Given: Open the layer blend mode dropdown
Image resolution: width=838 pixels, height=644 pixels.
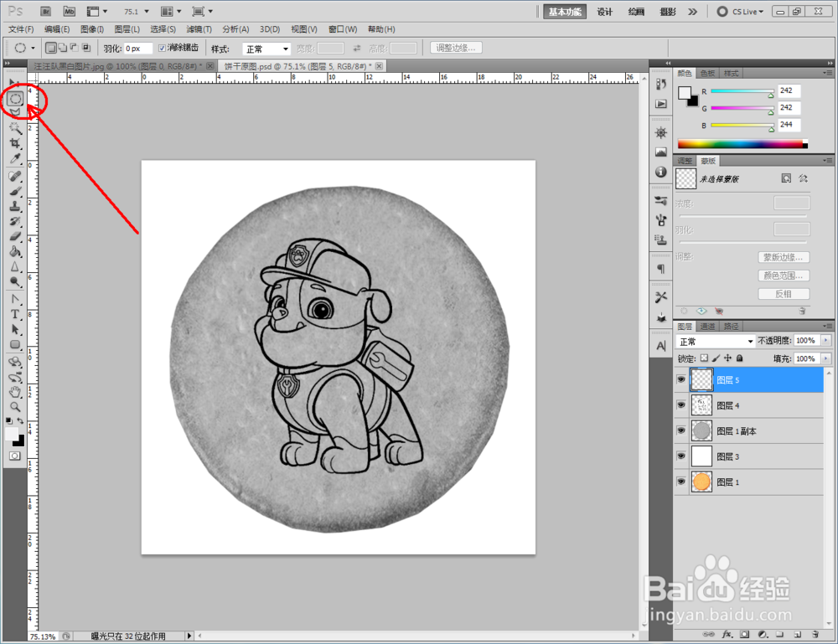Looking at the screenshot, I should tap(715, 341).
